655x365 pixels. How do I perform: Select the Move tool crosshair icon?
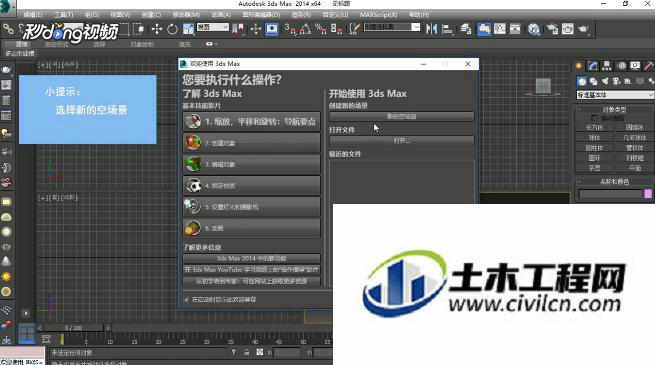pos(157,29)
